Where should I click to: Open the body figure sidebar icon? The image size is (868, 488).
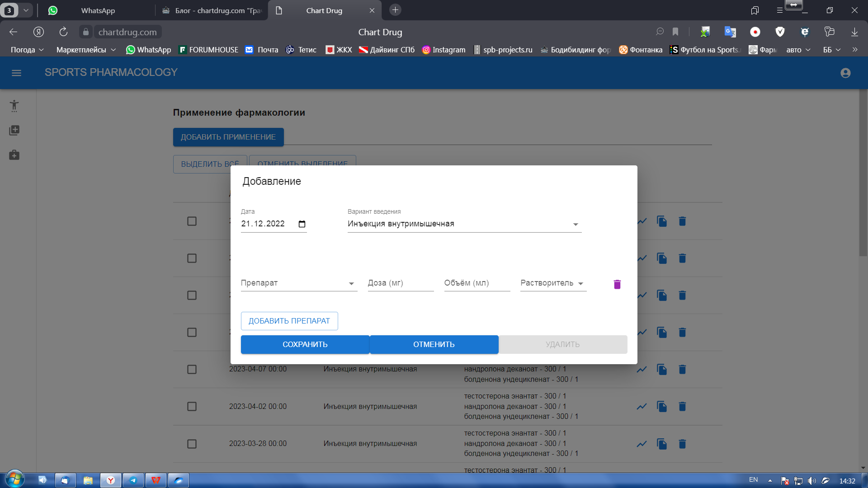[14, 106]
